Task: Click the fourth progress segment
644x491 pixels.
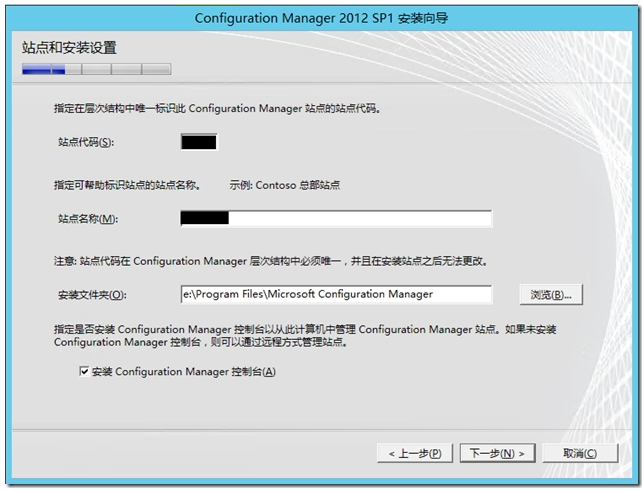Action: coord(126,69)
